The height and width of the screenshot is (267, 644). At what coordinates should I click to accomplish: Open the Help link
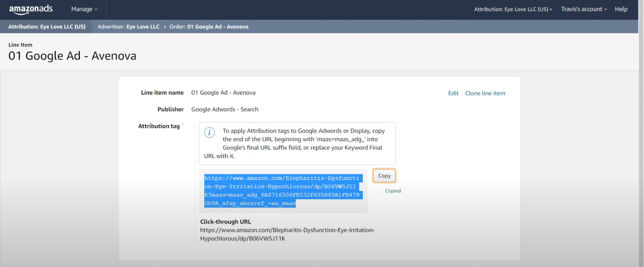621,9
